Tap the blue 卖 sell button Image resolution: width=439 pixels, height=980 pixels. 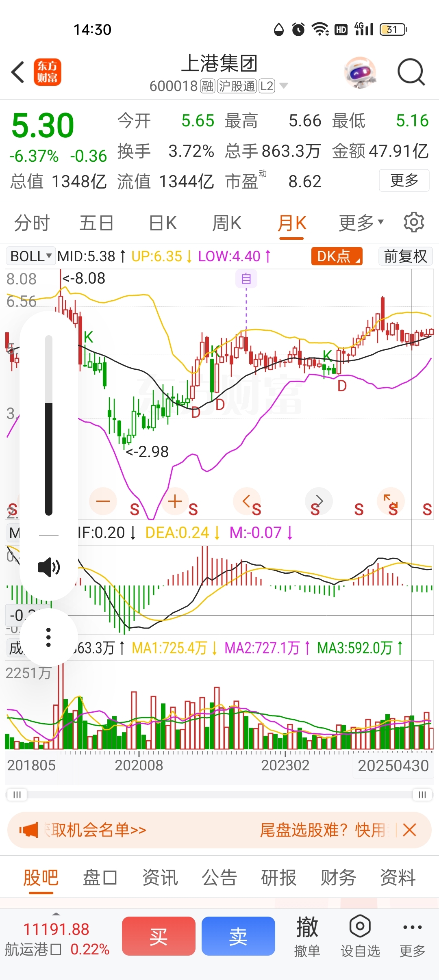[238, 936]
